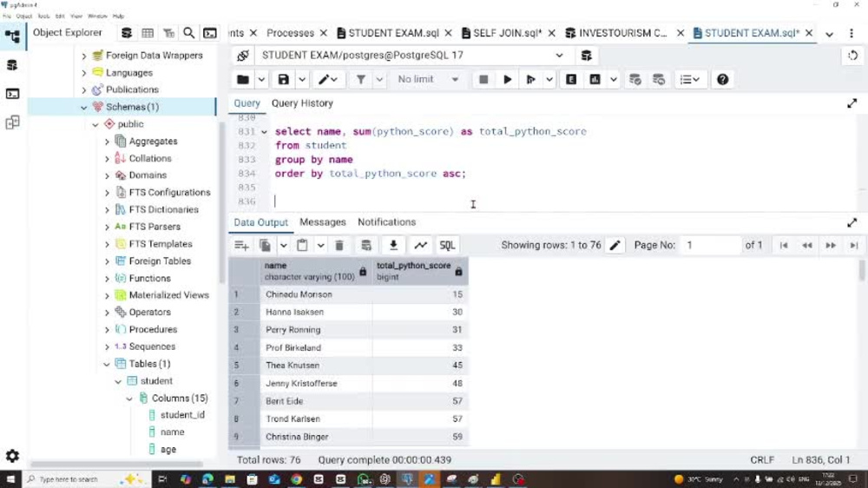Image resolution: width=868 pixels, height=488 pixels.
Task: Click the filter funnel icon
Action: click(x=361, y=80)
